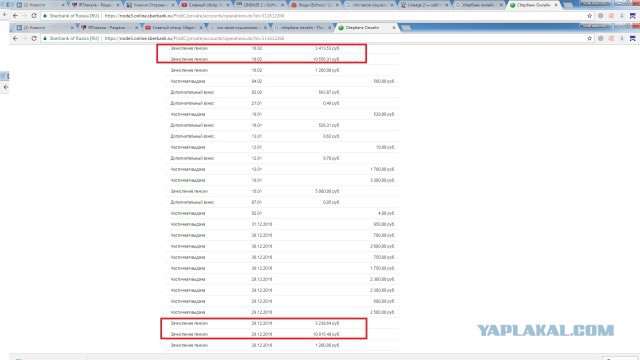
Task: Click the Дополнительный взнос row dated 03.02
Action: (282, 92)
